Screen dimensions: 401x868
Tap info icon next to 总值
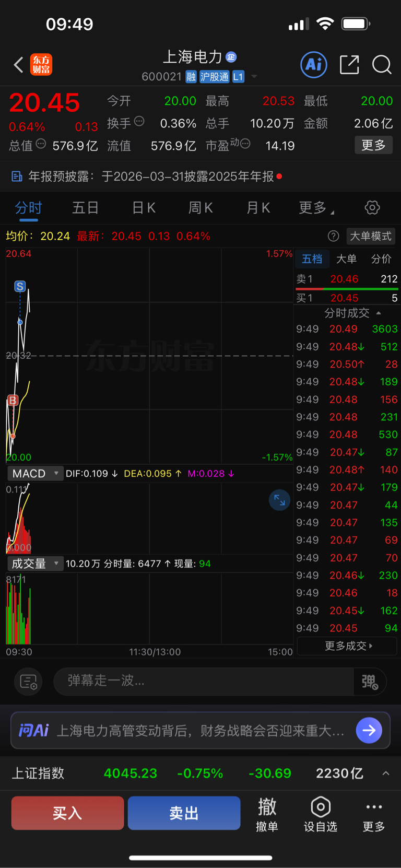(41, 144)
